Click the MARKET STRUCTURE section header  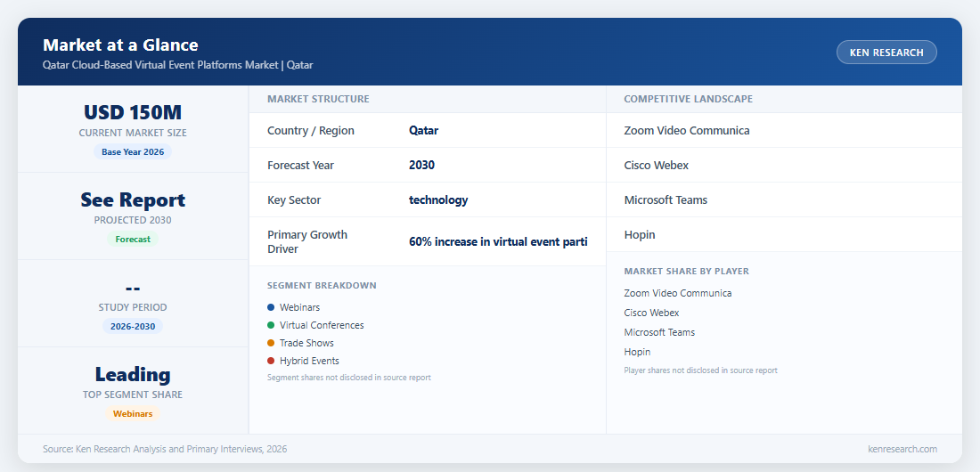[318, 99]
